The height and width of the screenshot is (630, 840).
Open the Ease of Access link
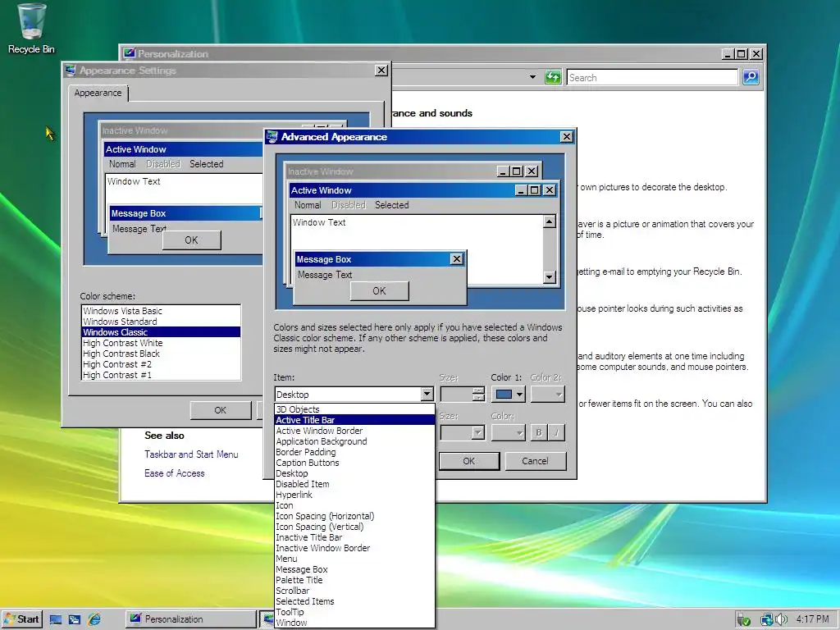pyautogui.click(x=175, y=473)
